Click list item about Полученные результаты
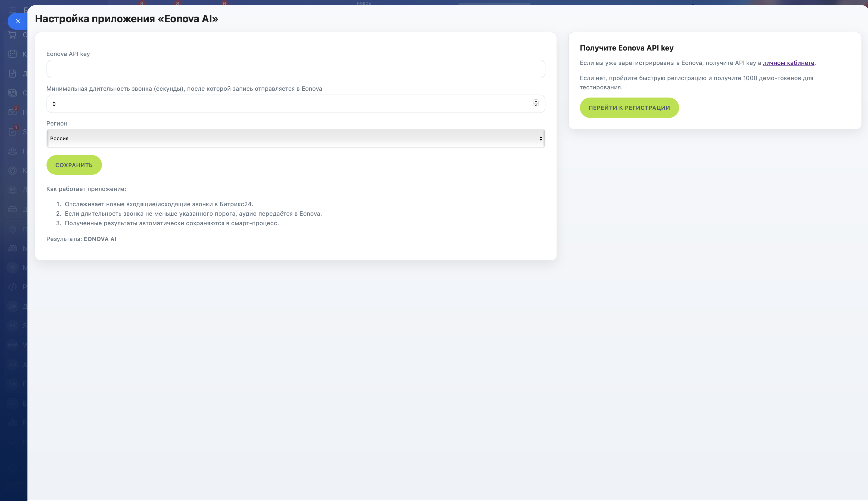 coord(172,224)
